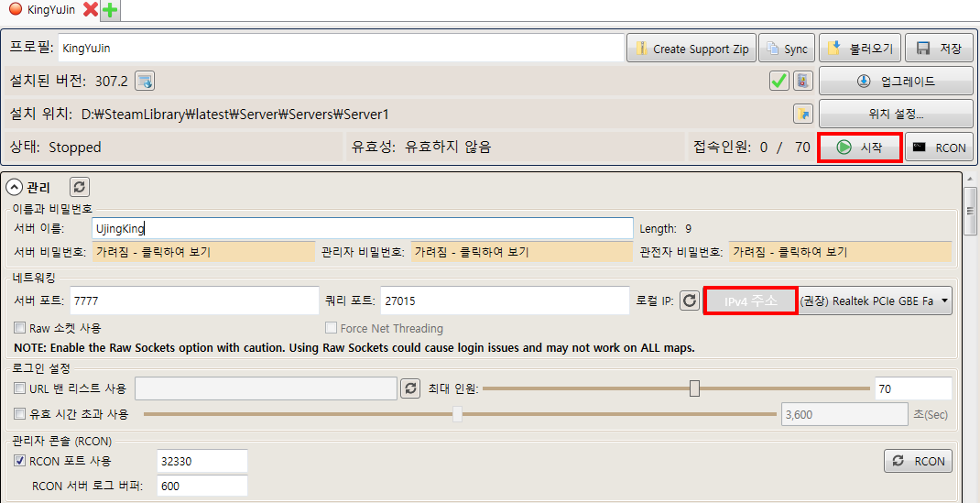Click the icon right of the green checkmark
980x503 pixels.
(802, 82)
